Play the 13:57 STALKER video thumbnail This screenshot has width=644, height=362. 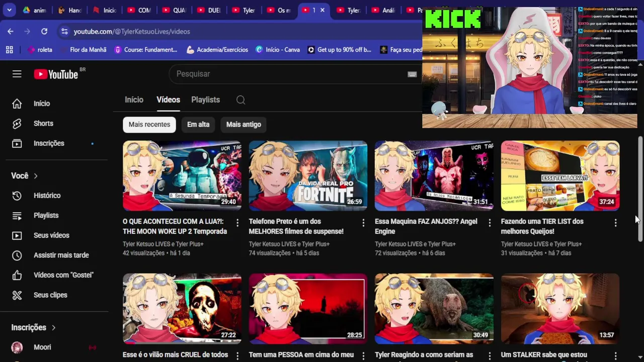click(x=560, y=309)
